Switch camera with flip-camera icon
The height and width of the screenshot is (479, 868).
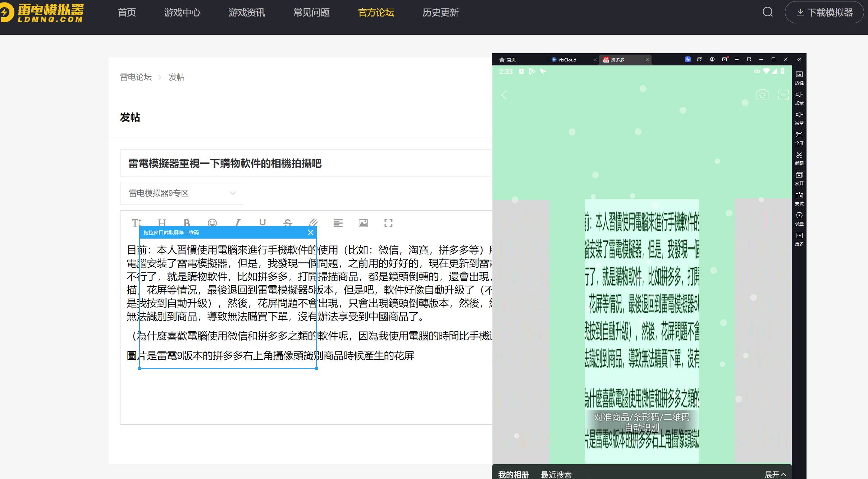pos(762,95)
